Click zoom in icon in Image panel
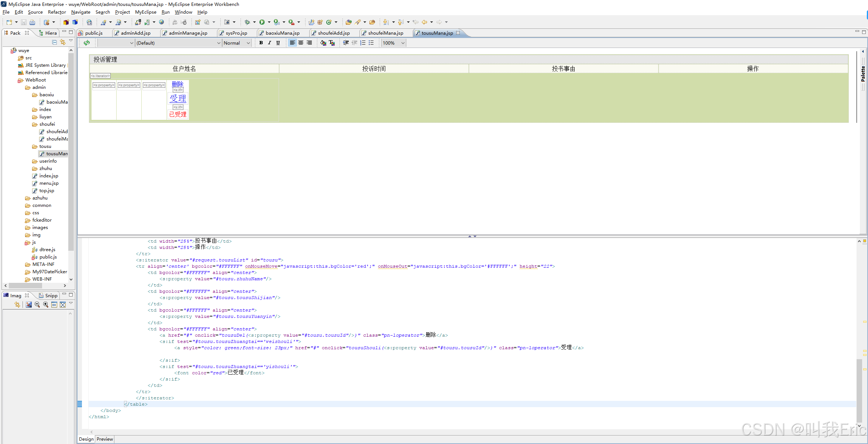 click(46, 305)
